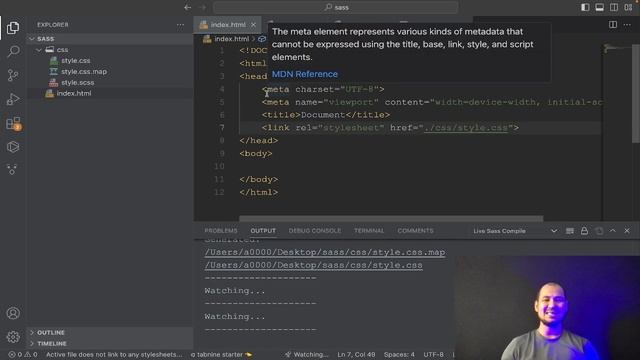Close the index.html editor tab
This screenshot has width=640, height=360.
253,25
